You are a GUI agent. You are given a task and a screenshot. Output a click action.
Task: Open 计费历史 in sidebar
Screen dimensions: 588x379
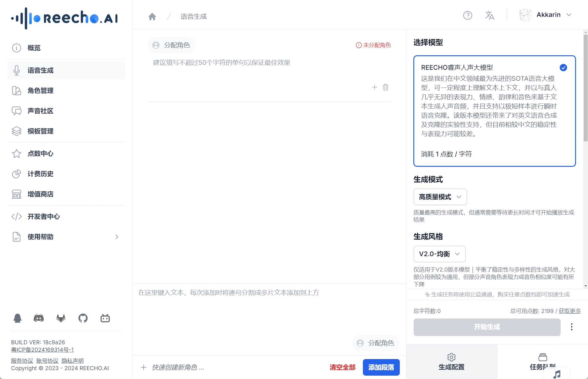(66, 174)
